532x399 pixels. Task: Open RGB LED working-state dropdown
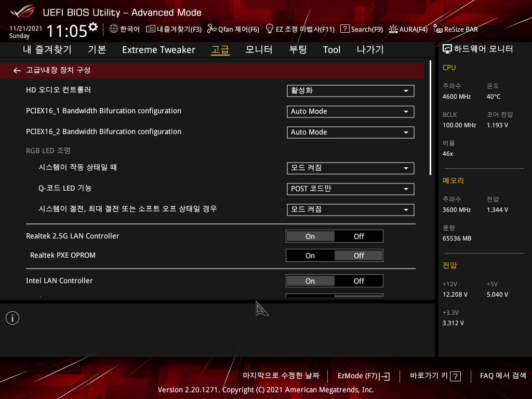click(x=351, y=168)
